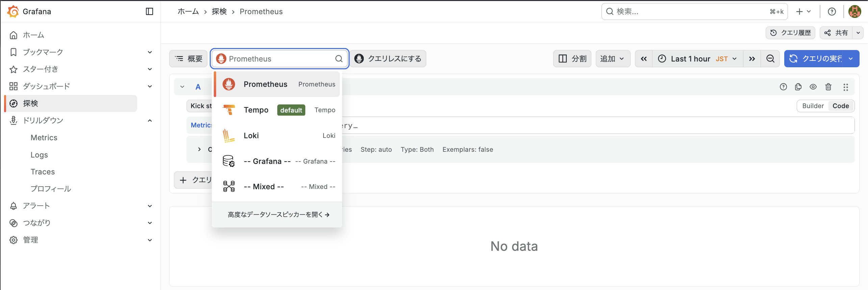The height and width of the screenshot is (290, 868).
Task: Collapse query row A chevron
Action: pos(182,87)
